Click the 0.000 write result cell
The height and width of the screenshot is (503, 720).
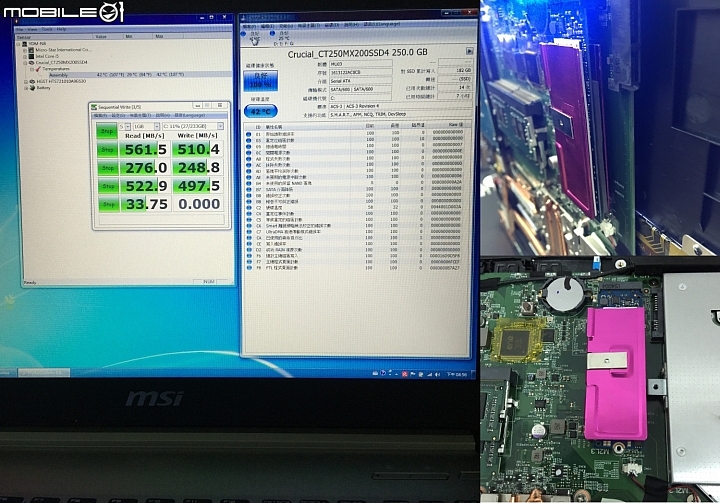pyautogui.click(x=198, y=204)
